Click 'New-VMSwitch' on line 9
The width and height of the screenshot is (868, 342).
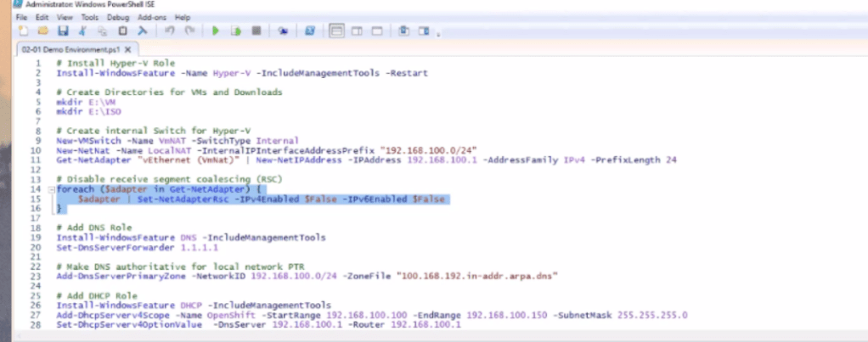[x=88, y=141]
